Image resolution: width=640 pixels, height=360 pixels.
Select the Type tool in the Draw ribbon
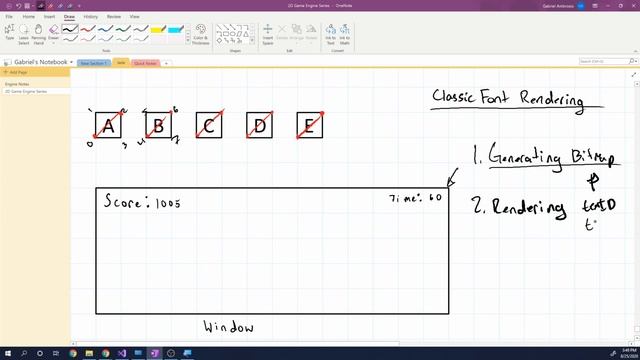pyautogui.click(x=9, y=33)
